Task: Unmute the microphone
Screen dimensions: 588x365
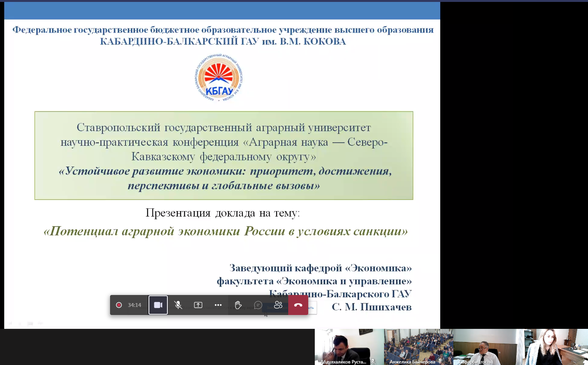Action: pyautogui.click(x=178, y=305)
